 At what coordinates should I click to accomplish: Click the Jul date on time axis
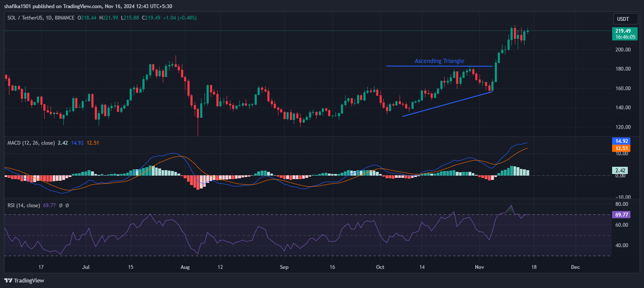86,268
